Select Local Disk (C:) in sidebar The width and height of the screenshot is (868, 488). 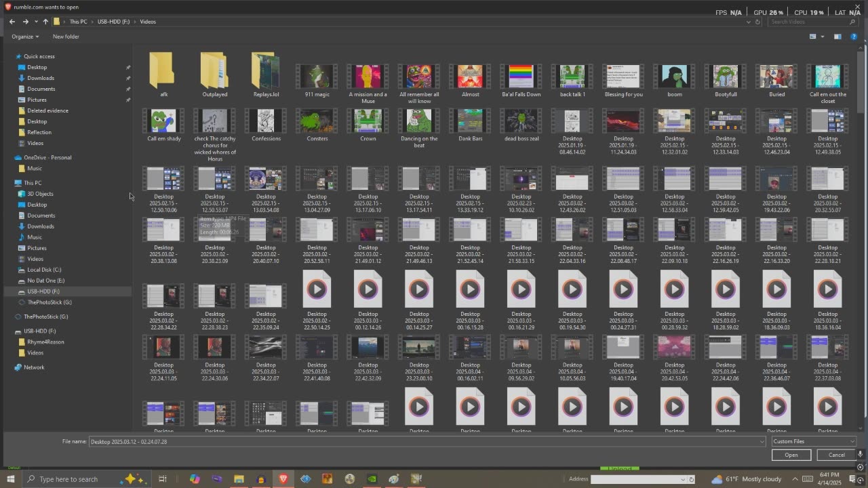tap(44, 270)
